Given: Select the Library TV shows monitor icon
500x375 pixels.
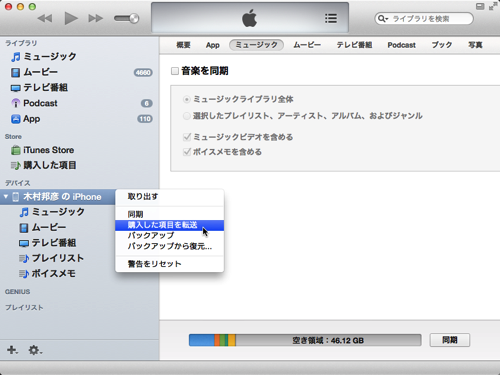Looking at the screenshot, I should click(x=16, y=88).
